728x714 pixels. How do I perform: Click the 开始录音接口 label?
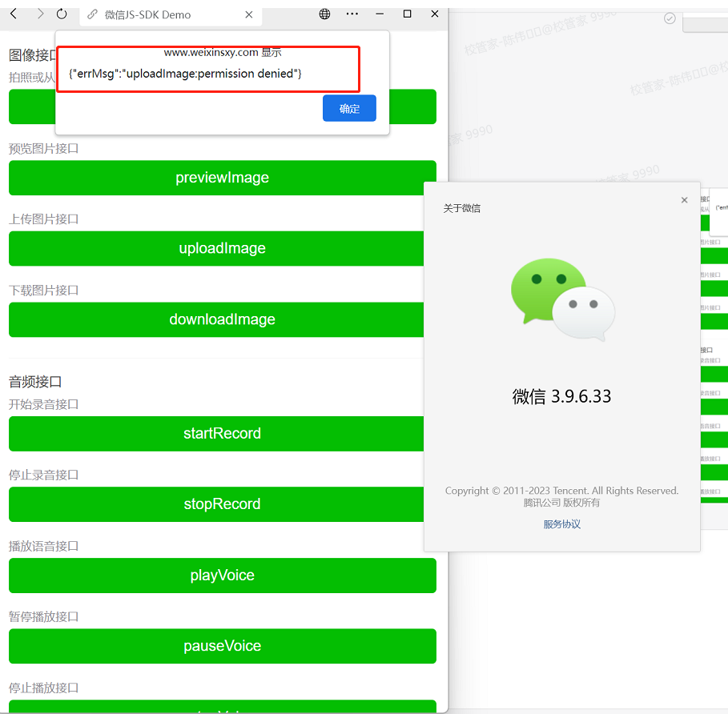43,404
